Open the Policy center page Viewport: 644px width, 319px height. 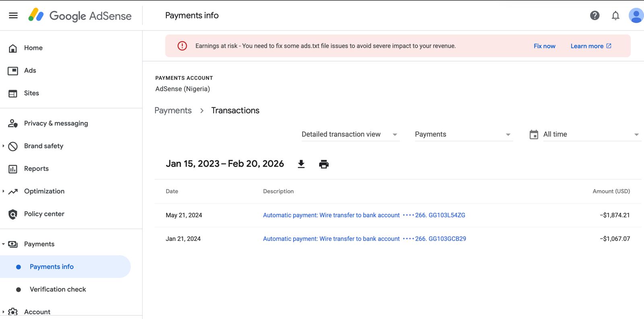44,214
